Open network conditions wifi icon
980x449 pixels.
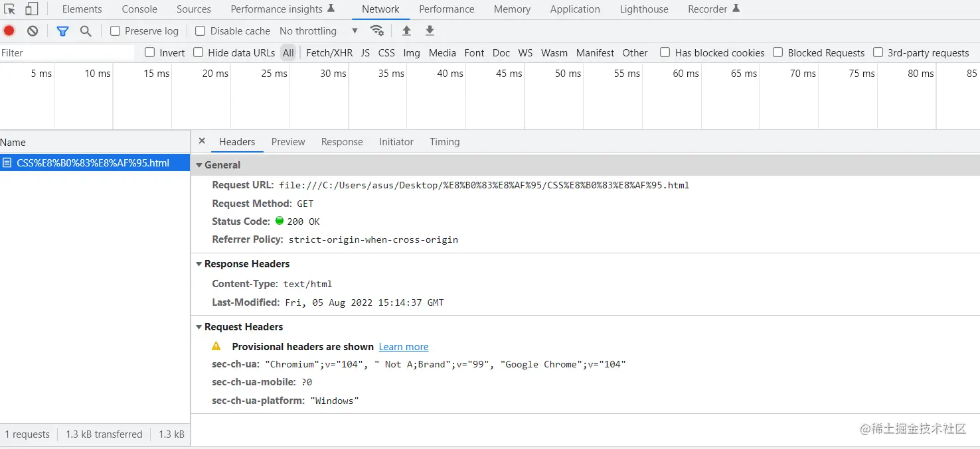377,31
